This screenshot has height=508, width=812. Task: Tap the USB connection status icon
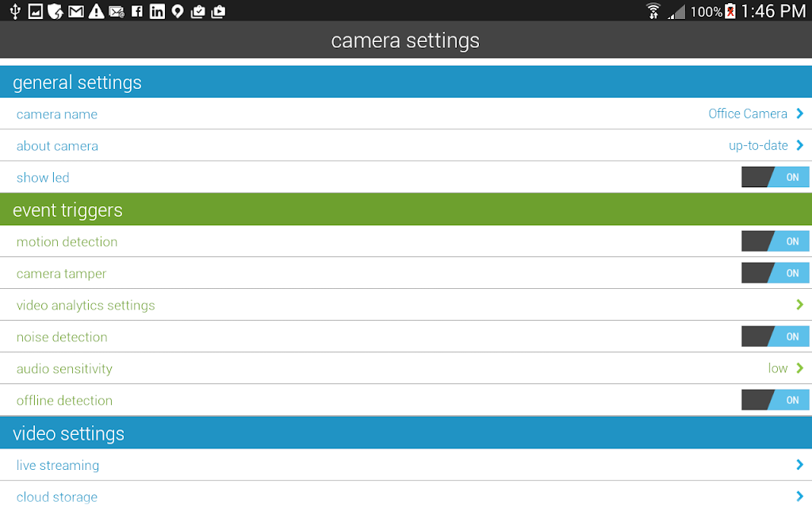tap(14, 11)
